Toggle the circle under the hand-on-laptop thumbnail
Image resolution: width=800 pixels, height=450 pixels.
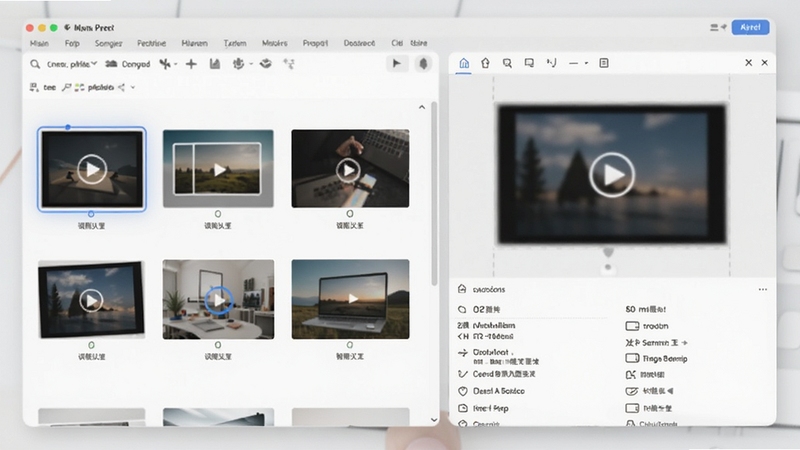(x=350, y=214)
